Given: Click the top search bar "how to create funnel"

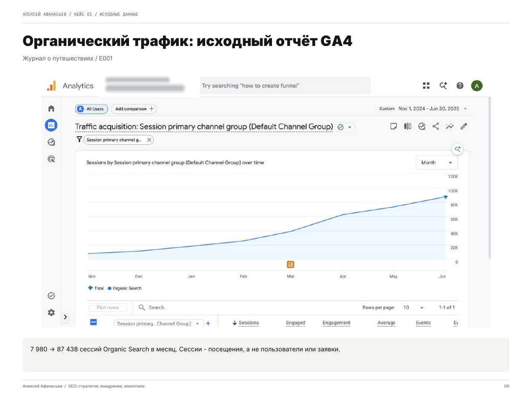Looking at the screenshot, I should pyautogui.click(x=285, y=85).
